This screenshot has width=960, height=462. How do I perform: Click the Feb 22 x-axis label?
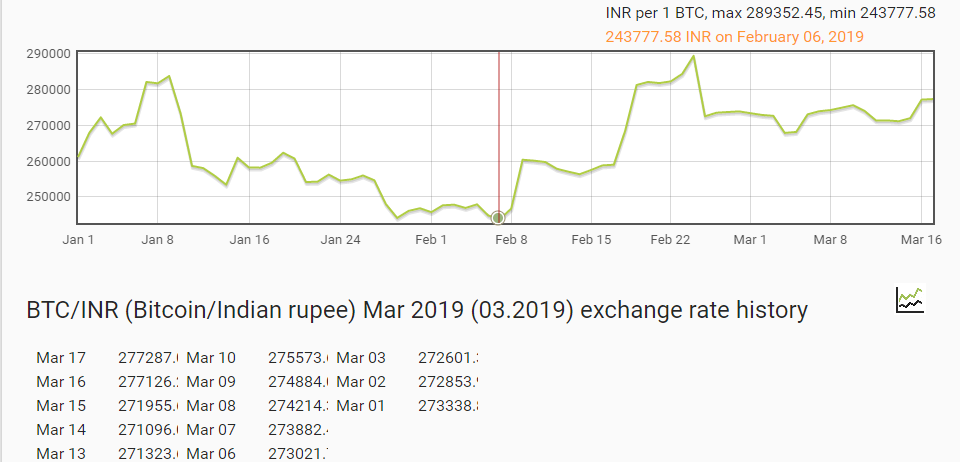click(670, 240)
